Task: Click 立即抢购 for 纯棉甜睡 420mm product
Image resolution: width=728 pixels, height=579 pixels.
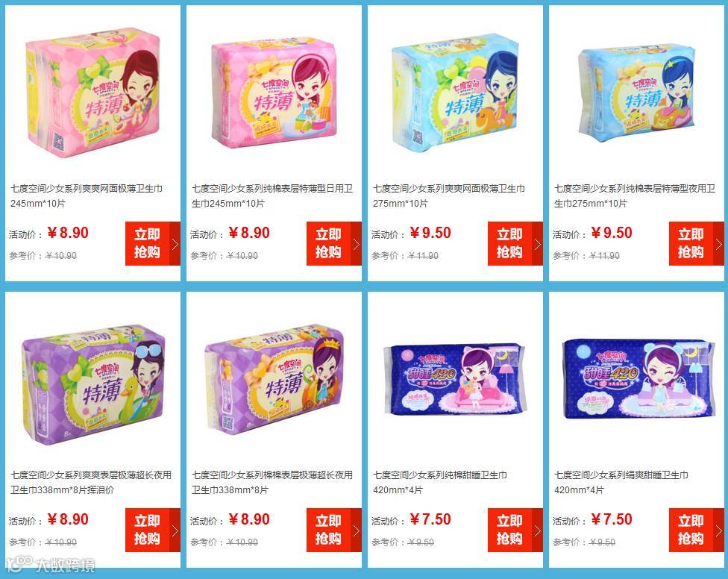Action: (x=515, y=530)
